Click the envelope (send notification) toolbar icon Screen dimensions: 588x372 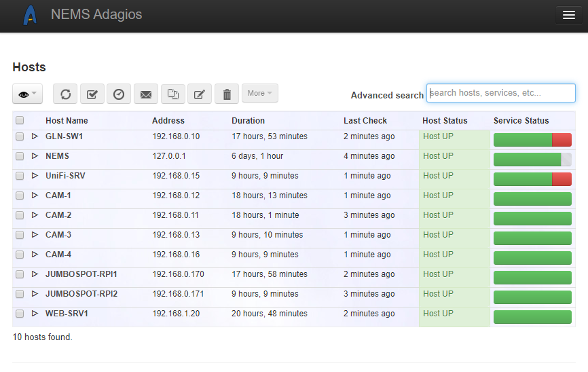[146, 94]
